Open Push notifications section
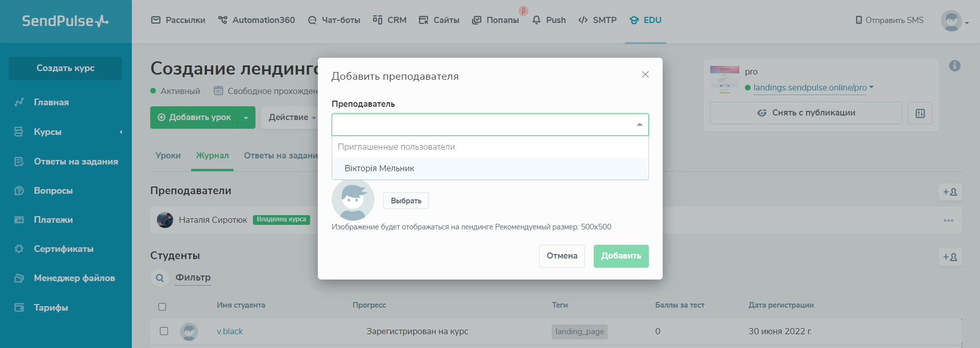This screenshot has width=980, height=348. pyautogui.click(x=549, y=20)
